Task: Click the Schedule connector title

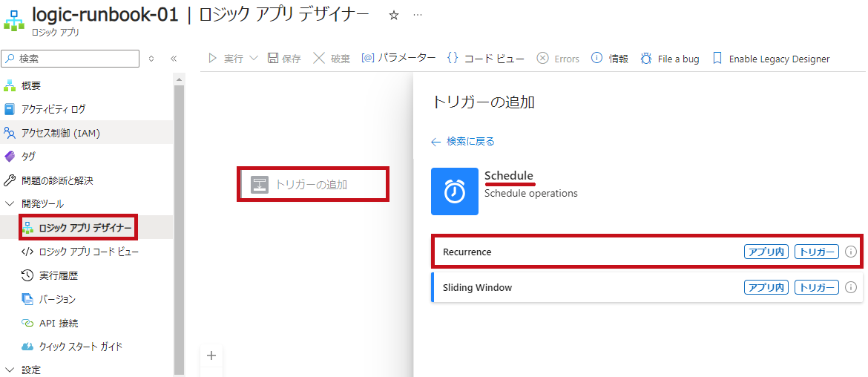Action: [x=509, y=175]
